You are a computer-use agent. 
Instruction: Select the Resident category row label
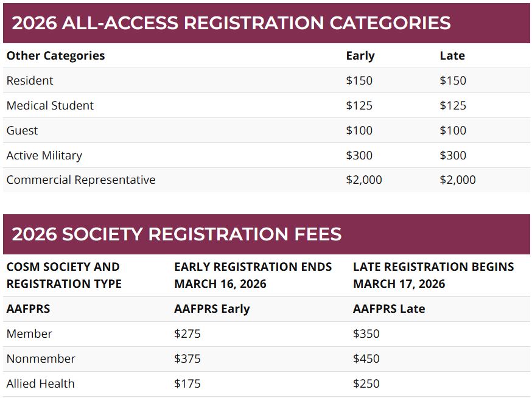point(30,80)
